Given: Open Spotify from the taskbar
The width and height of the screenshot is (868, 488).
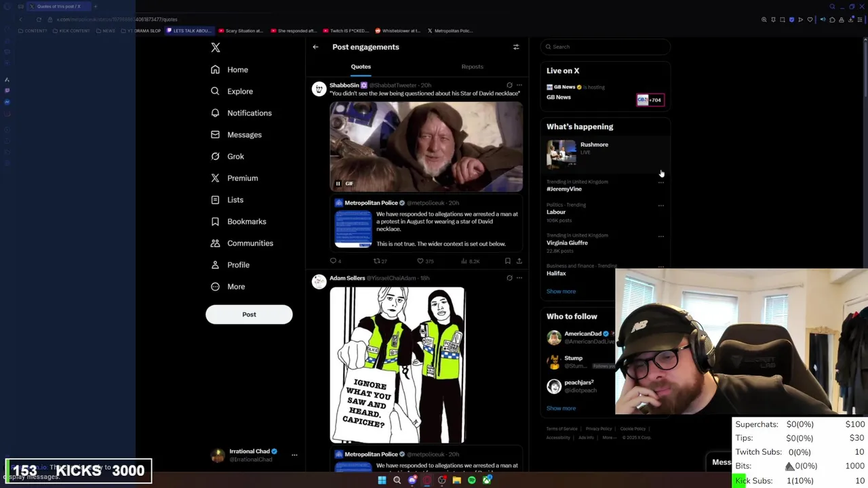Looking at the screenshot, I should (x=472, y=481).
